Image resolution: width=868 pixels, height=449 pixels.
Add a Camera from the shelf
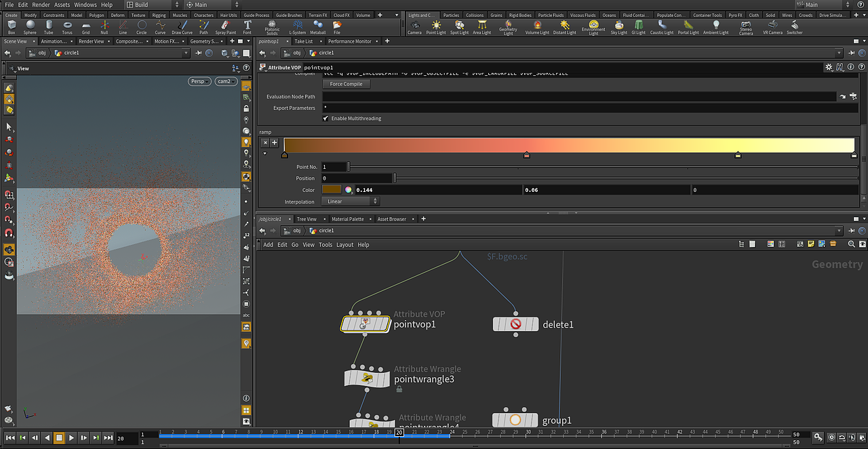414,27
